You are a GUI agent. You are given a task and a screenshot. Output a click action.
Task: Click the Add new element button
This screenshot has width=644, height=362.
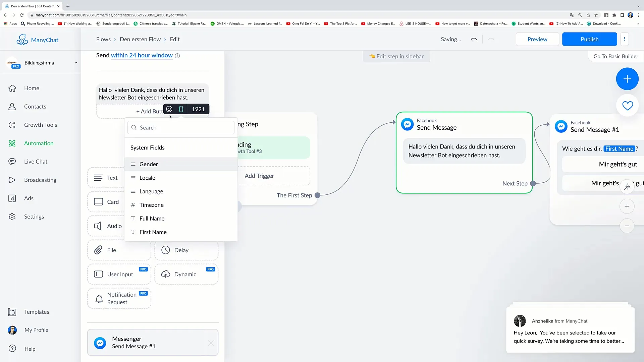pos(627,79)
